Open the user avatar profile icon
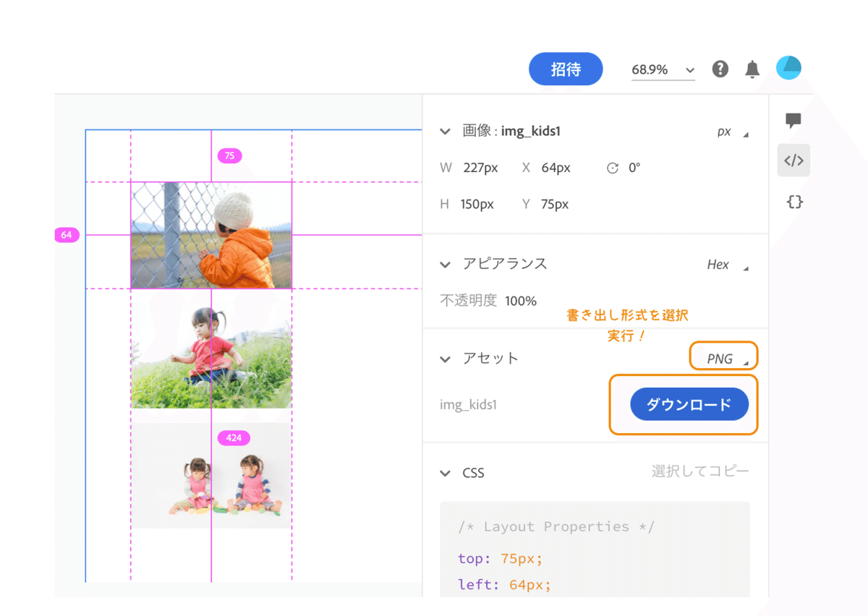Viewport: 868px width, 616px height. pos(788,67)
